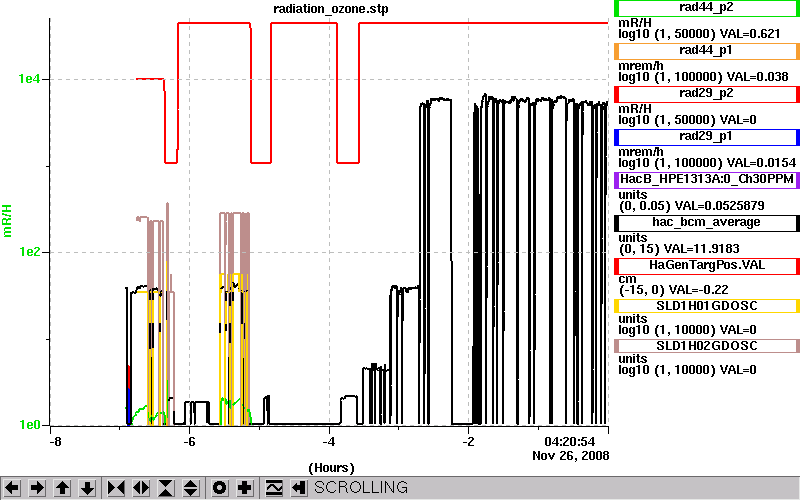Click the cm units label under HaGenTargPos.VAL
Viewport: 800px width, 500px height.
pyautogui.click(x=627, y=279)
